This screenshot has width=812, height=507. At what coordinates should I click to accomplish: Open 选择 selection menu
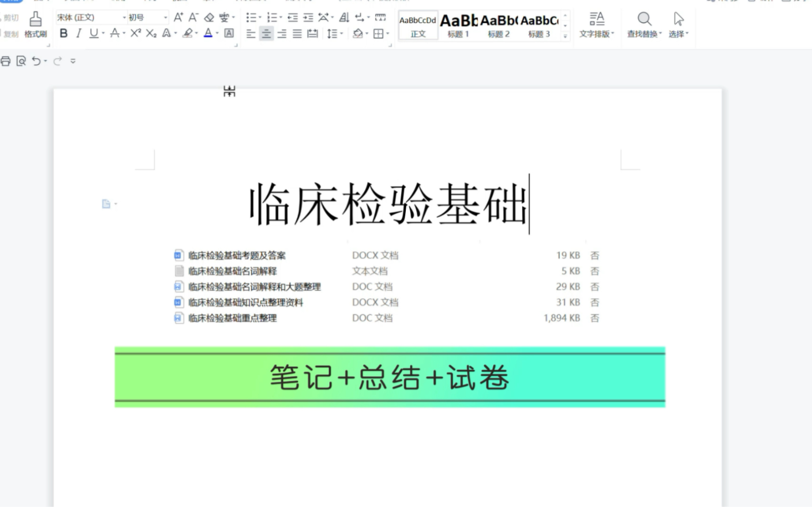(678, 25)
